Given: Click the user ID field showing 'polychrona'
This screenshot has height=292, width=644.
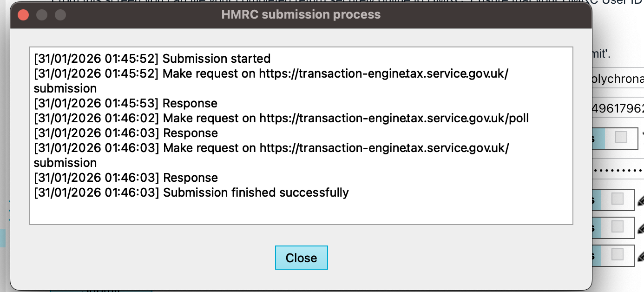Looking at the screenshot, I should click(x=618, y=79).
